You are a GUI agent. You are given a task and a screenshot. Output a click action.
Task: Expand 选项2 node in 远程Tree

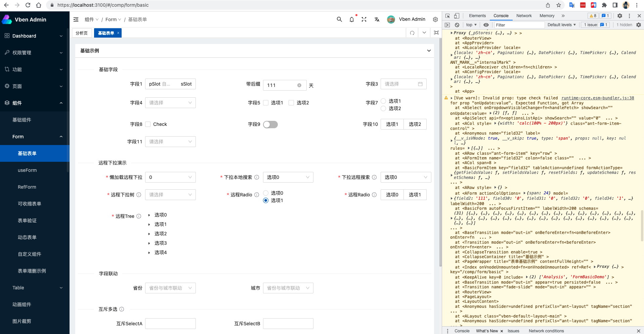pyautogui.click(x=149, y=234)
